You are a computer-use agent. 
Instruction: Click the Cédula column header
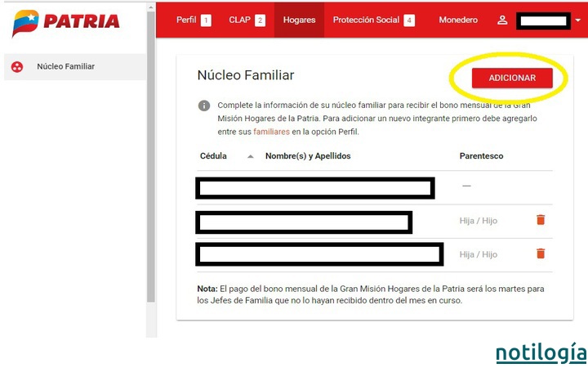(213, 156)
